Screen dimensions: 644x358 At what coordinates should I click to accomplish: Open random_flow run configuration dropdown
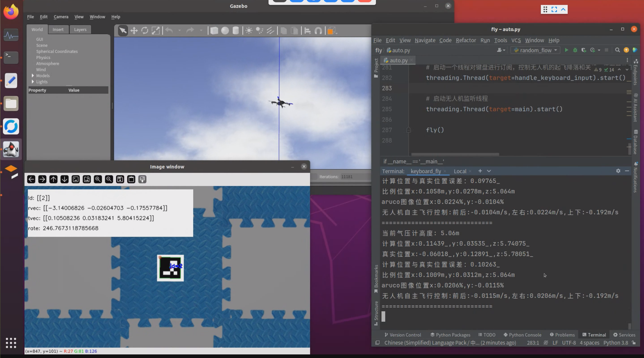pos(535,50)
